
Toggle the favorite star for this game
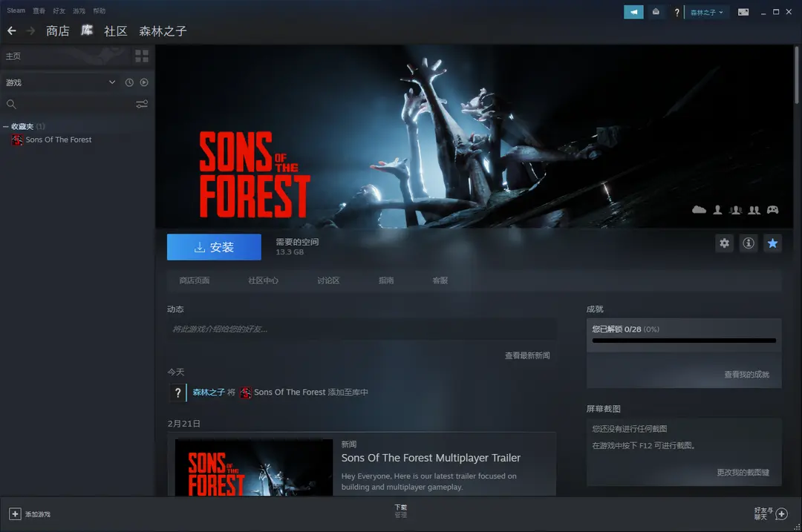pos(772,243)
